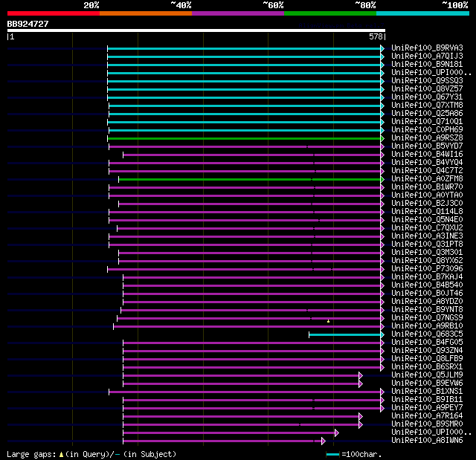Open the UniRef100_B4WI16 entry
476x460 pixels.
coord(427,155)
